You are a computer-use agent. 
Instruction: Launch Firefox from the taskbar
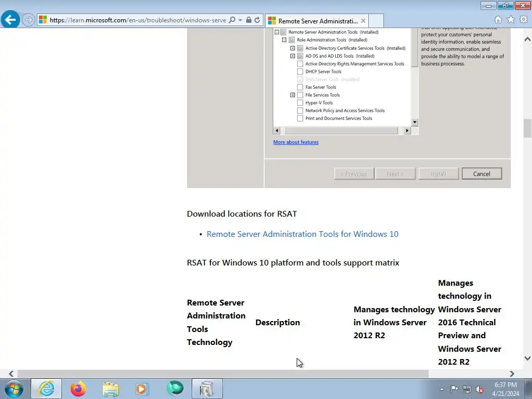(78, 389)
